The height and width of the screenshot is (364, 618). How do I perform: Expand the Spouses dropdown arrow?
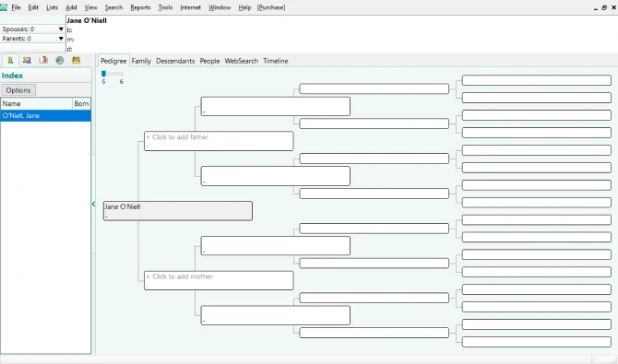click(61, 29)
